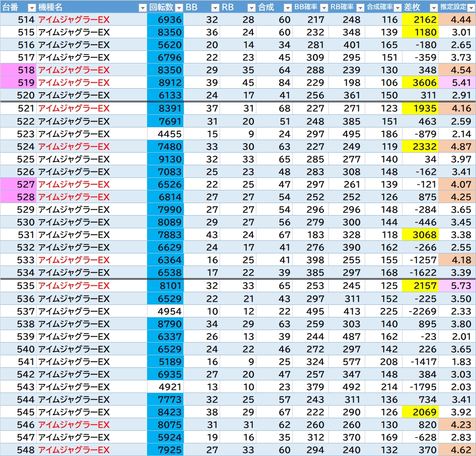Click the 差枚 cell showing -879
This screenshot has height=456, width=476.
420,134
